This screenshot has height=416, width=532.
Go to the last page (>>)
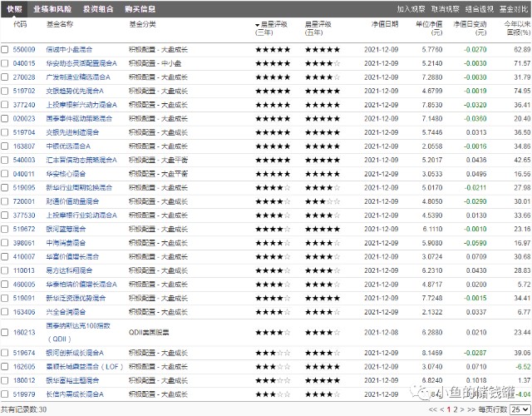click(471, 409)
